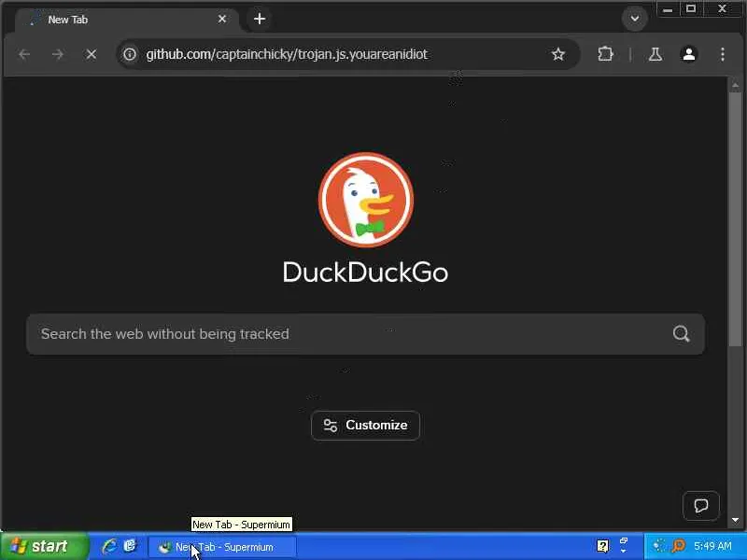This screenshot has width=747, height=560.
Task: Open the feedback chat bubble icon
Action: (x=701, y=506)
